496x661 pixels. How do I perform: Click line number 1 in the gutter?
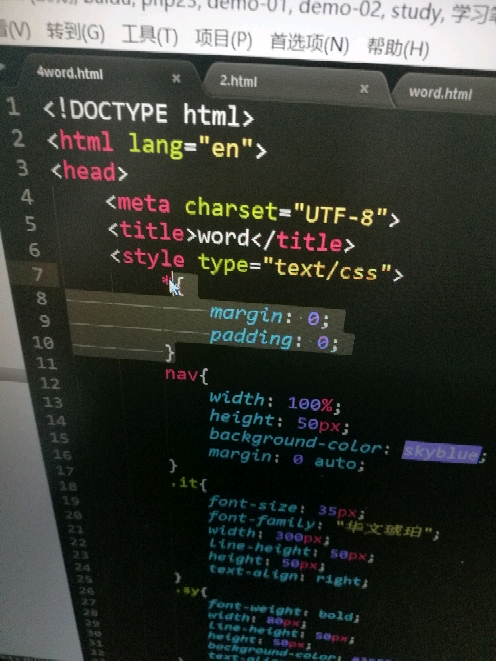coord(13,106)
